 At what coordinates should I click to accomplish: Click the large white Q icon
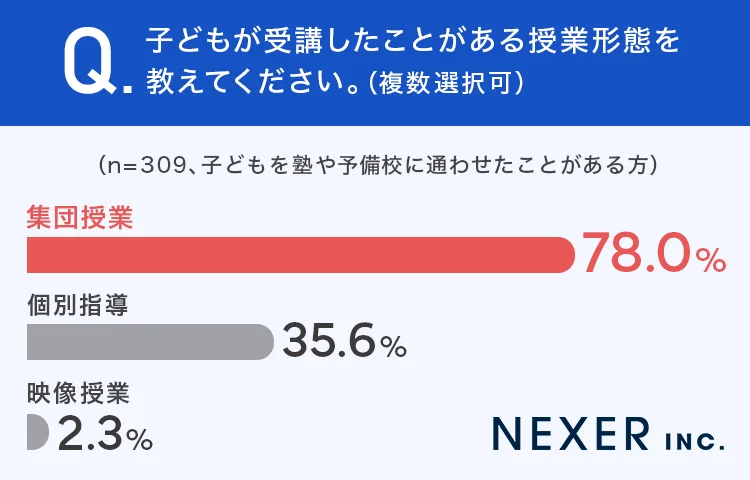(88, 62)
